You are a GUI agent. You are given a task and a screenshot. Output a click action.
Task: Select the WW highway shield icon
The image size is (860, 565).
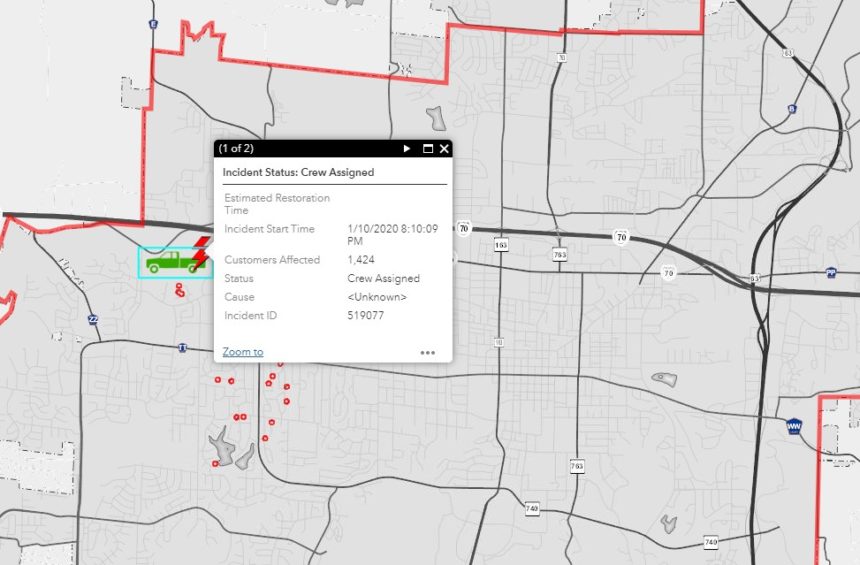[795, 425]
